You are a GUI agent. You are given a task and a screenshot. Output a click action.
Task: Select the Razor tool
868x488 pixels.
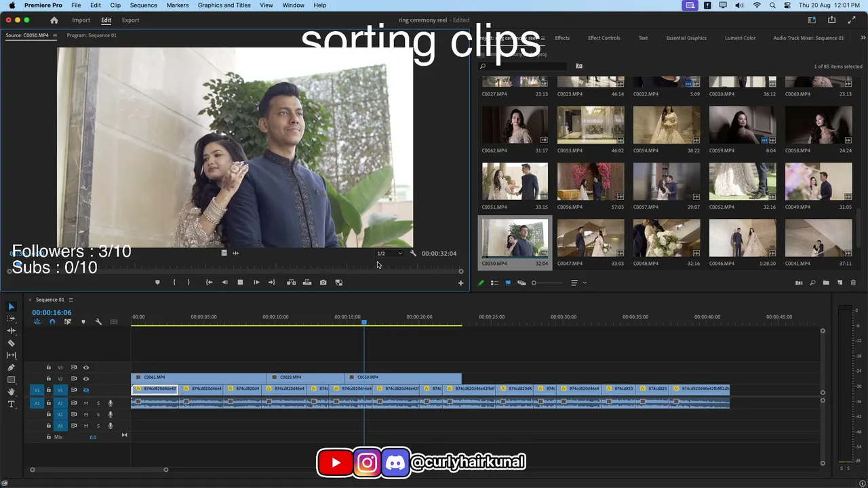11,343
